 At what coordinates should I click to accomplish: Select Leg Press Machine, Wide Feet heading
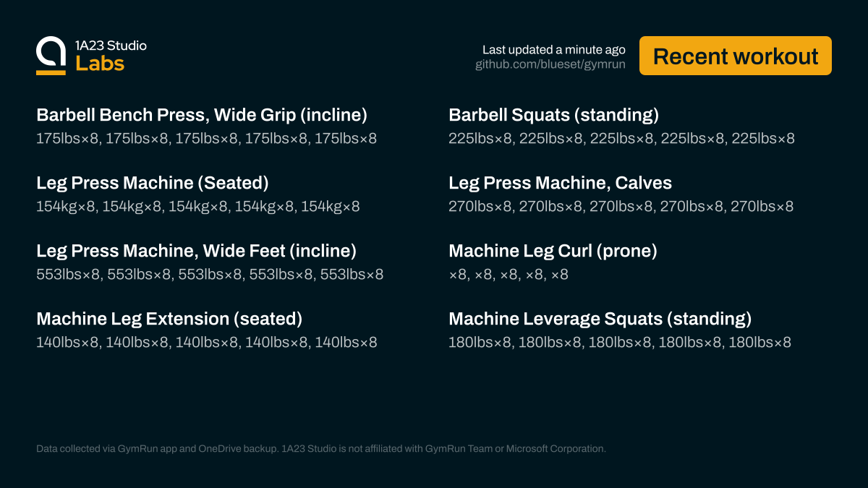pyautogui.click(x=196, y=251)
